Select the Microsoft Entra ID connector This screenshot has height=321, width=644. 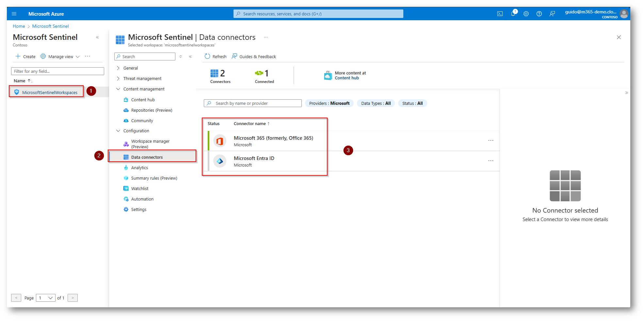click(254, 158)
